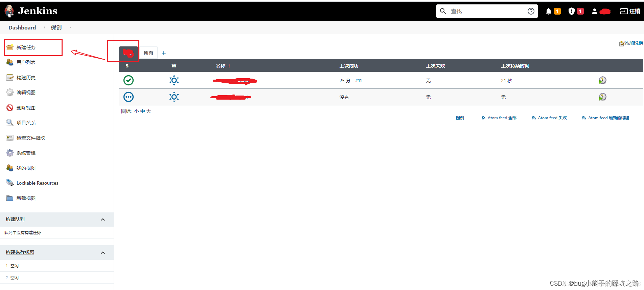Focus the 查找 search field
Viewport: 644px width, 290px height.
coord(487,11)
